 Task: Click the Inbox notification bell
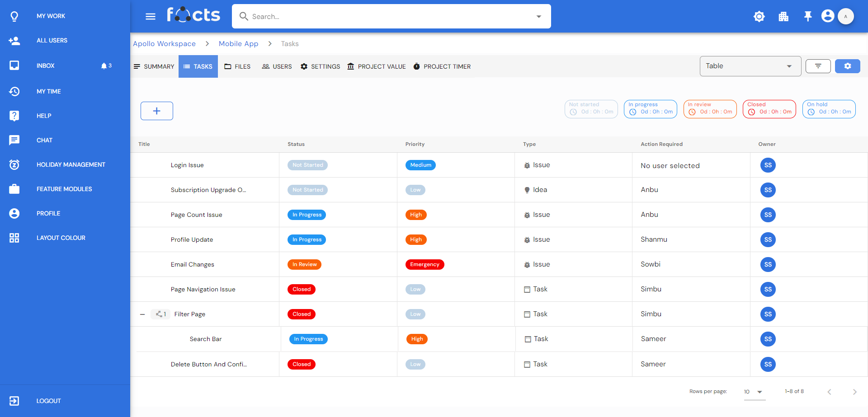coord(104,66)
